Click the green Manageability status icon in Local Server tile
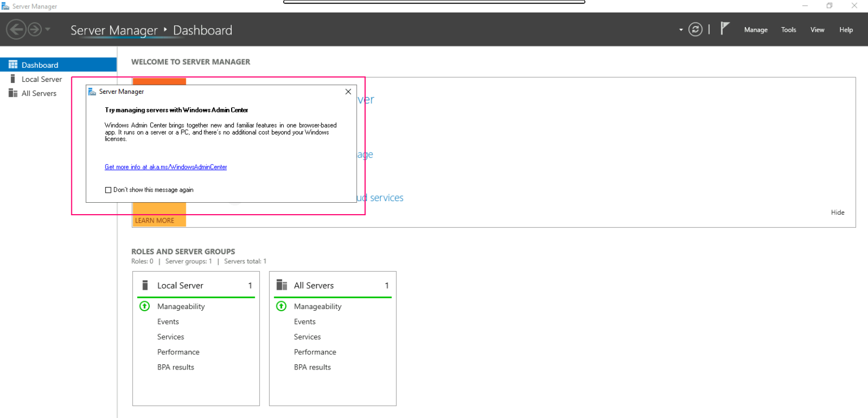This screenshot has width=868, height=418. pos(145,306)
